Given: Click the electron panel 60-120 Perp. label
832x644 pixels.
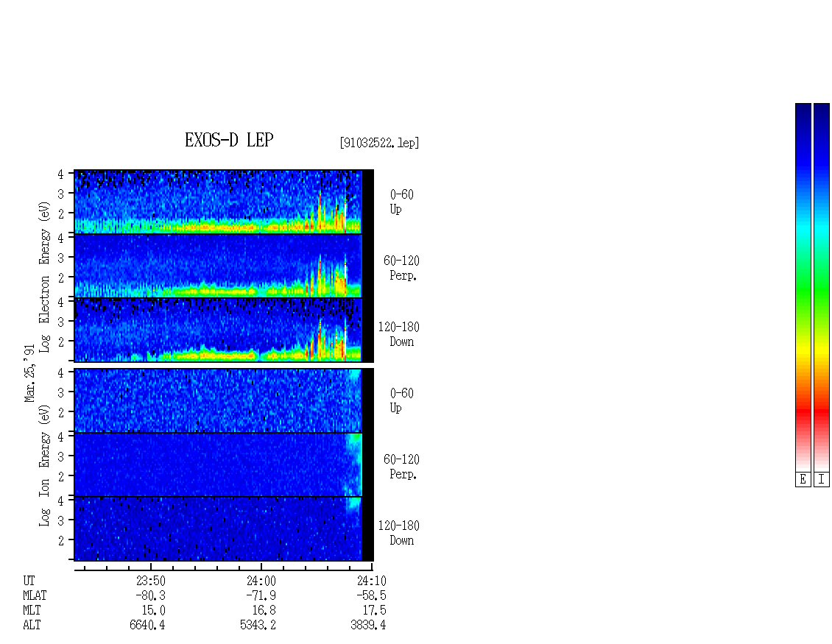Looking at the screenshot, I should click(x=401, y=268).
